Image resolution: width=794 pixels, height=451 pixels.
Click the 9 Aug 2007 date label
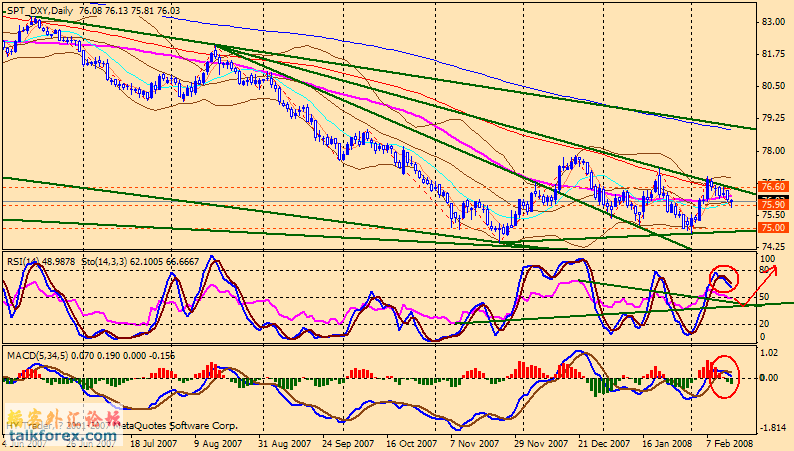click(219, 443)
